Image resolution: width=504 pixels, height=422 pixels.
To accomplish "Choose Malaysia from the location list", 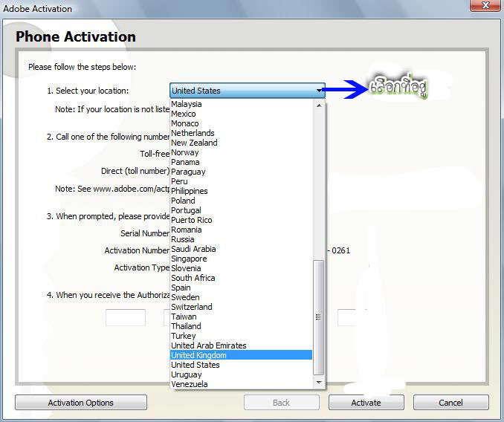I will 242,104.
